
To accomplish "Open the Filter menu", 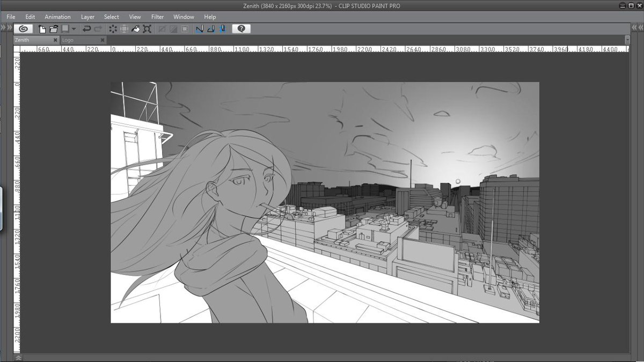I will click(x=157, y=17).
